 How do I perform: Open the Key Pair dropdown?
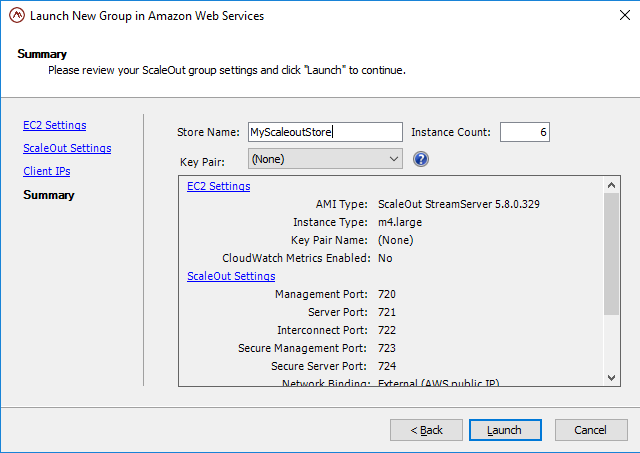(325, 159)
